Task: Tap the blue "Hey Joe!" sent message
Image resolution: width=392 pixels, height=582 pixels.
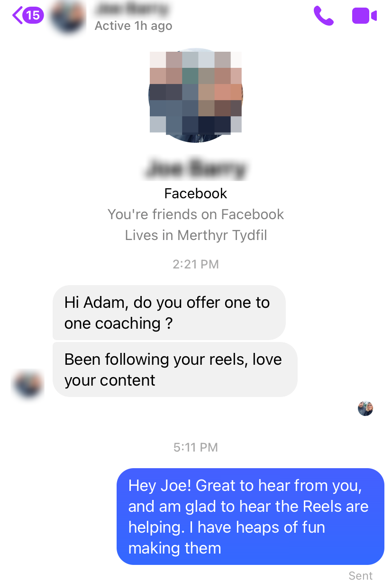Action: click(250, 517)
